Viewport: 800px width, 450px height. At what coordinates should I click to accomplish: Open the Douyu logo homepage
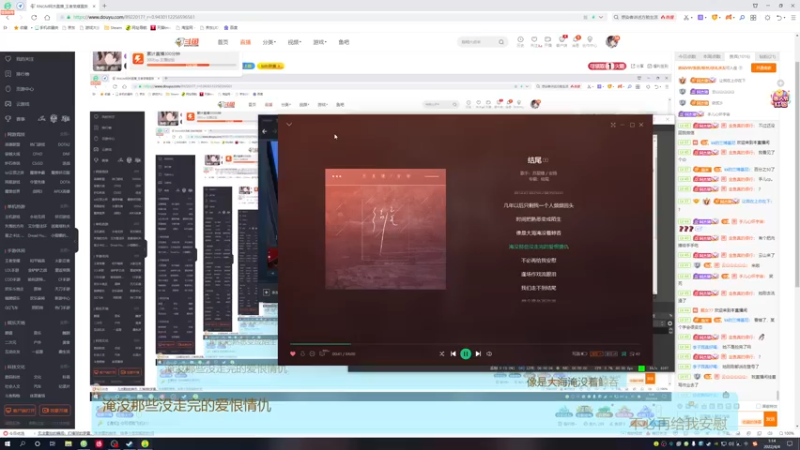pos(187,42)
